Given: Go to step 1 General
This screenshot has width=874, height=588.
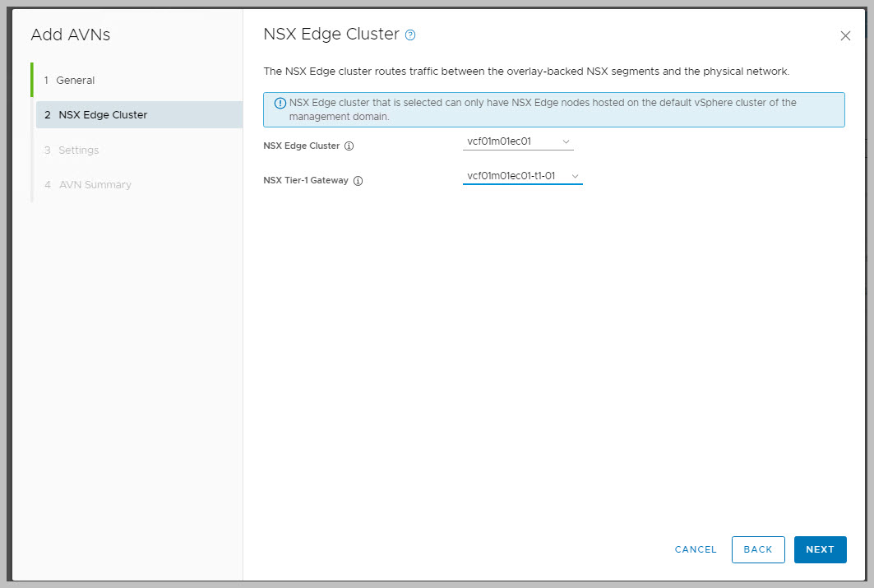Looking at the screenshot, I should 76,81.
